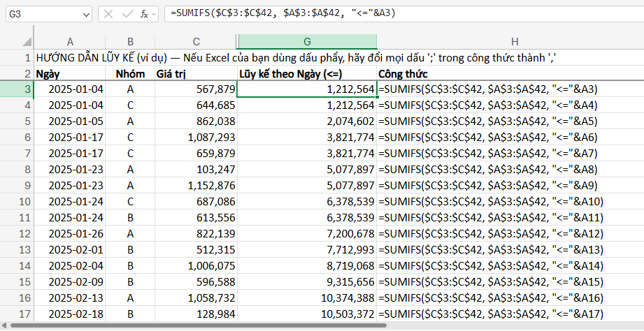Select group cell in row 13
Screen dimensions: 644x331
tap(130, 250)
